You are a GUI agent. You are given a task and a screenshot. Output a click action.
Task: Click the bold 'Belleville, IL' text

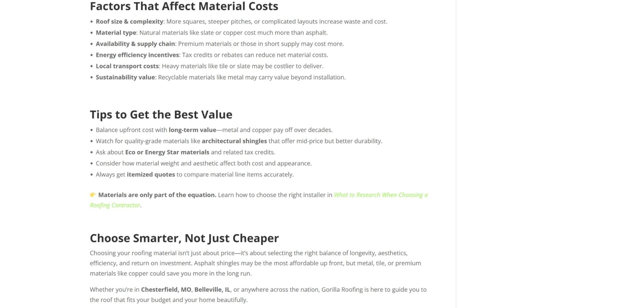click(212, 290)
